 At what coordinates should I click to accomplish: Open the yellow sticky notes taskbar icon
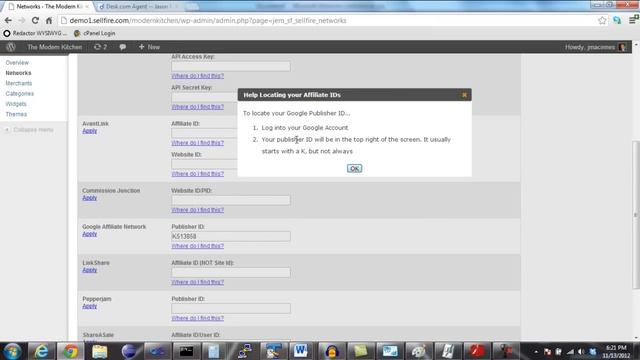point(360,351)
